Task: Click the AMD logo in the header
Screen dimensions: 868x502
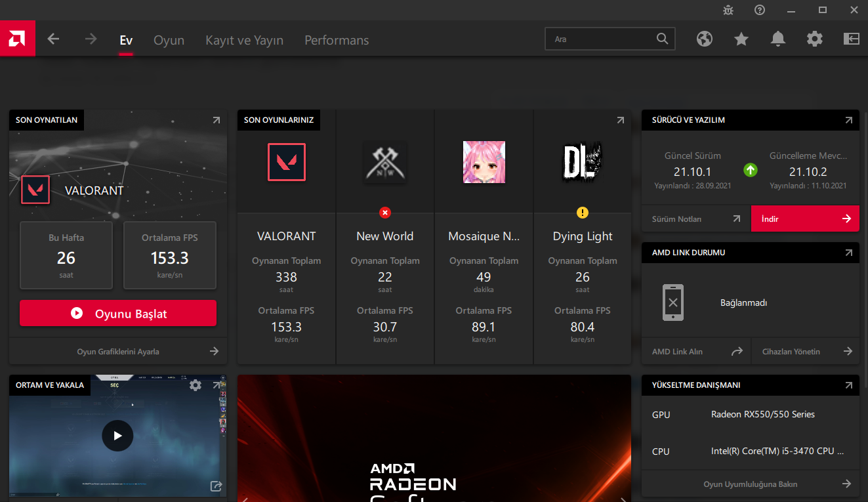Action: pyautogui.click(x=18, y=39)
